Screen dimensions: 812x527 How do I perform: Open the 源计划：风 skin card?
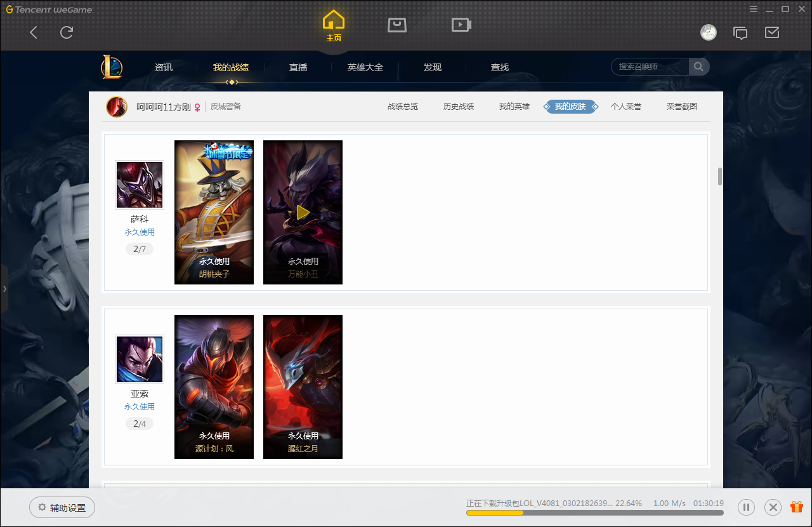pos(214,387)
